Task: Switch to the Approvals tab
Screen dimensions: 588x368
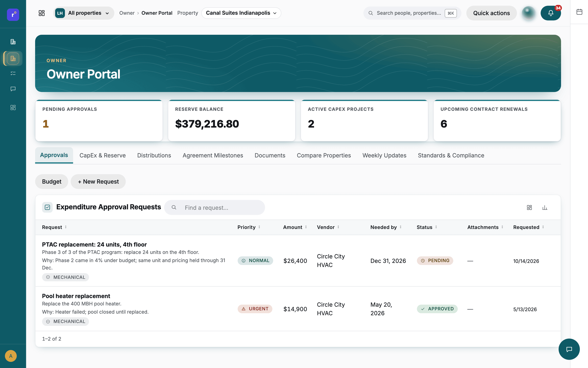Action: (x=54, y=155)
